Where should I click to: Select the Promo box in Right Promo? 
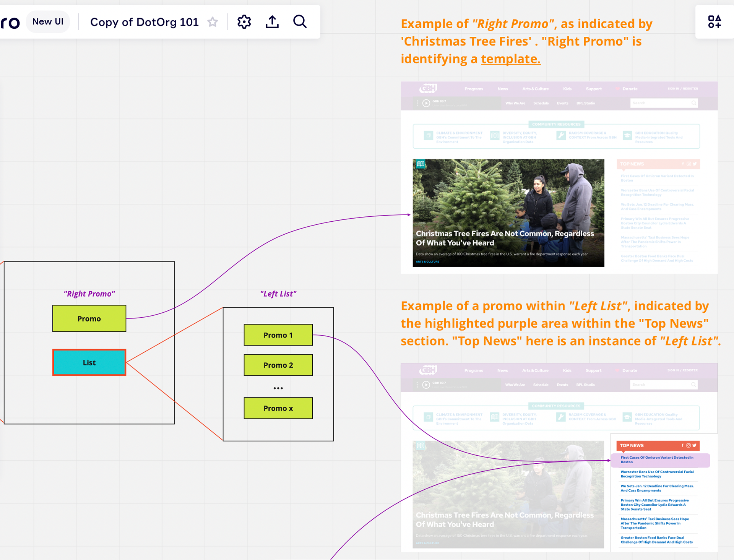click(89, 318)
